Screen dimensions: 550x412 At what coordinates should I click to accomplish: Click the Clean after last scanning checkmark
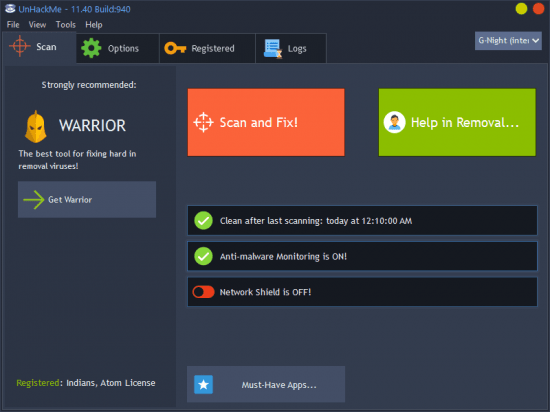coord(203,221)
